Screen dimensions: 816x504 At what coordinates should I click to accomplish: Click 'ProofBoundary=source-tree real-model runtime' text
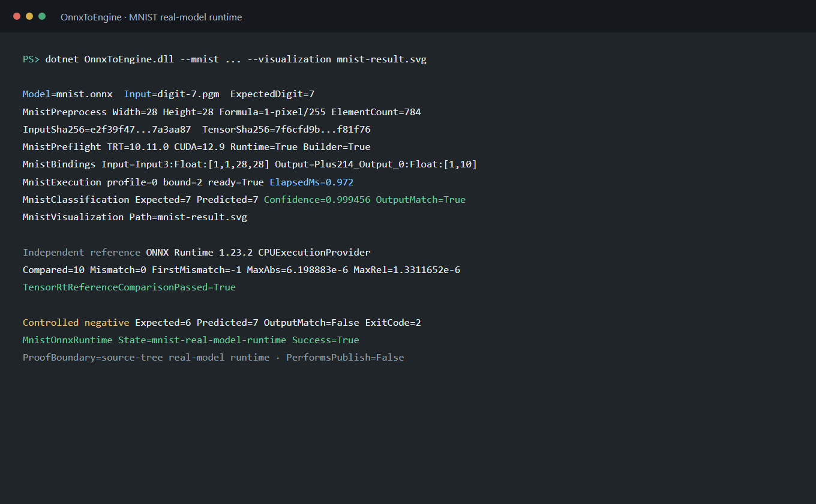[146, 358]
